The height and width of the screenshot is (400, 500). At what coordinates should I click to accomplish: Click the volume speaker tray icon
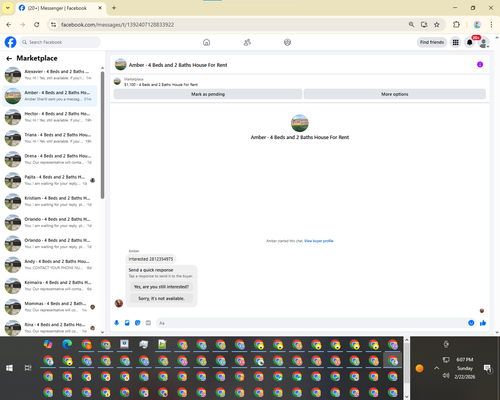tap(446, 376)
